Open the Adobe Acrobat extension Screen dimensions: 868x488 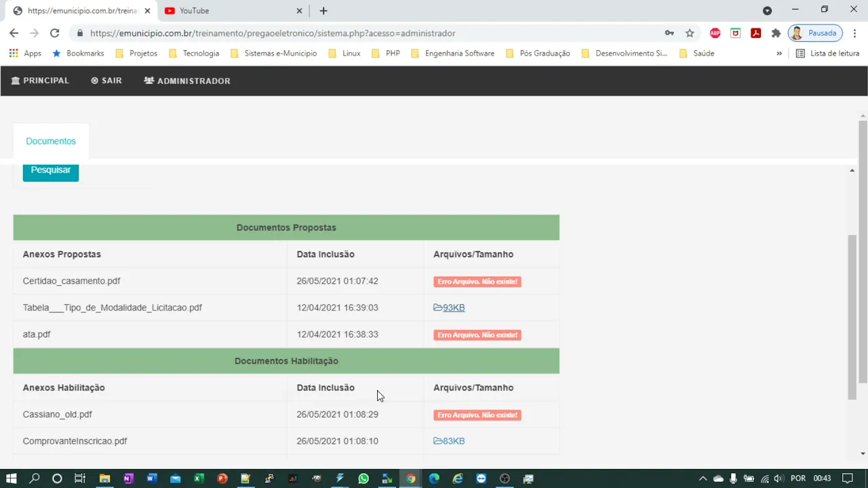(x=755, y=33)
